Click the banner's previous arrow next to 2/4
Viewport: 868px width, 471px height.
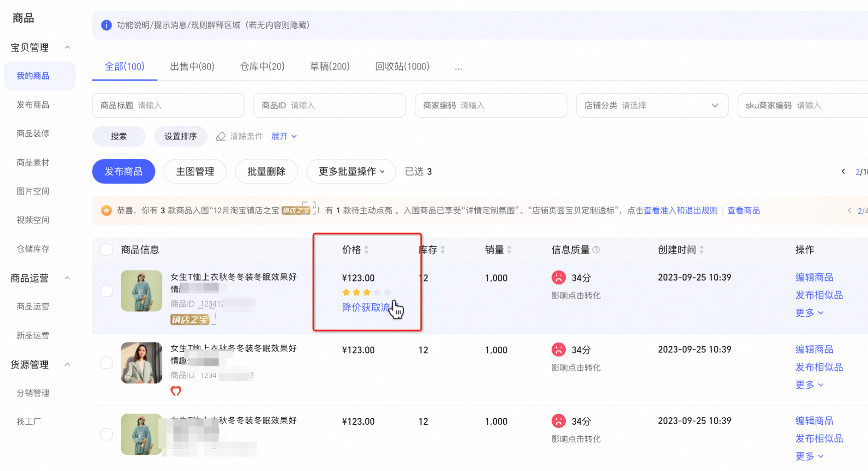click(849, 211)
